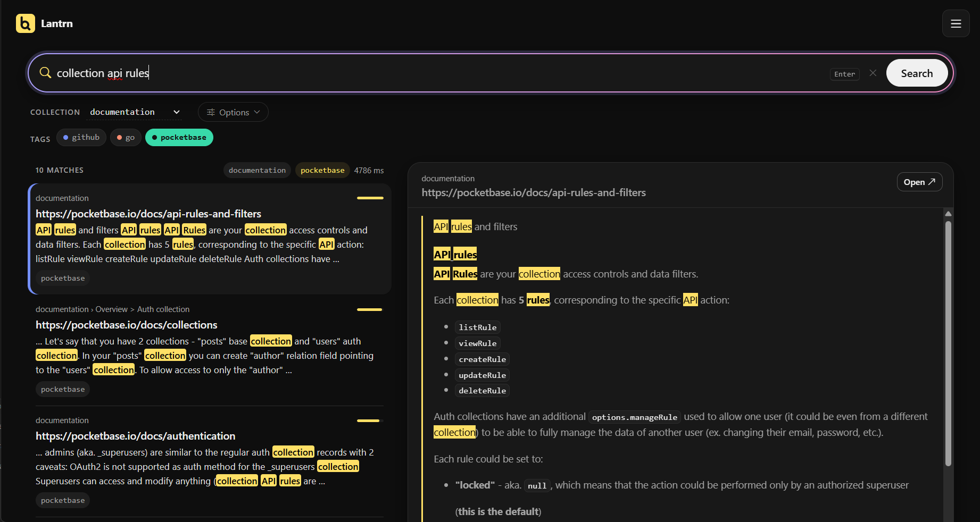The width and height of the screenshot is (980, 522).
Task: Click pocketbase tag under first result
Action: 63,278
